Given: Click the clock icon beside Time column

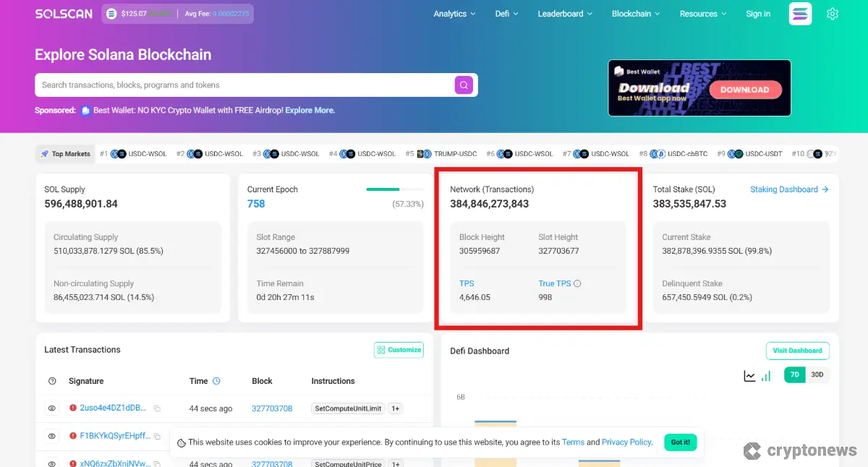Looking at the screenshot, I should click(216, 381).
